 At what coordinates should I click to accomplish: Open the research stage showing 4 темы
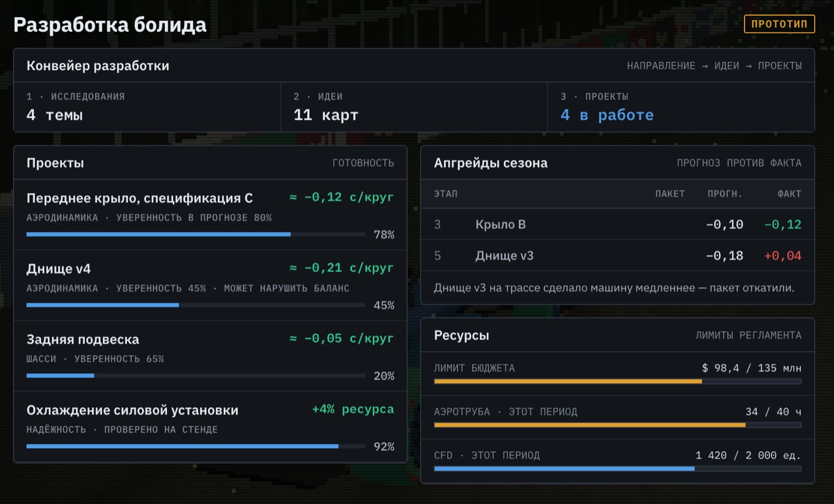click(x=147, y=107)
